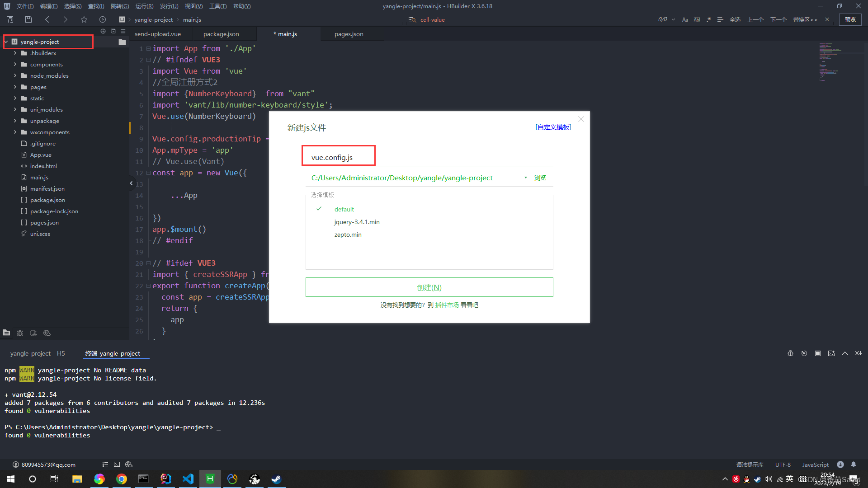Expand the .hbuilderx folder
This screenshot has height=488, width=868.
pos(15,53)
